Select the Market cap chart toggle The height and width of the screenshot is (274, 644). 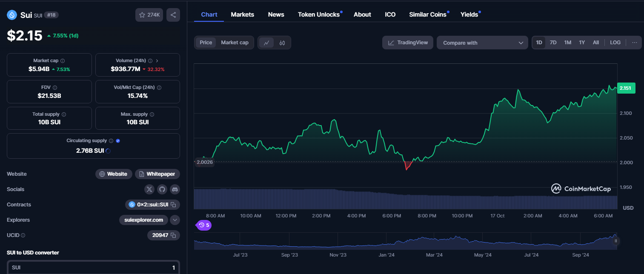235,43
